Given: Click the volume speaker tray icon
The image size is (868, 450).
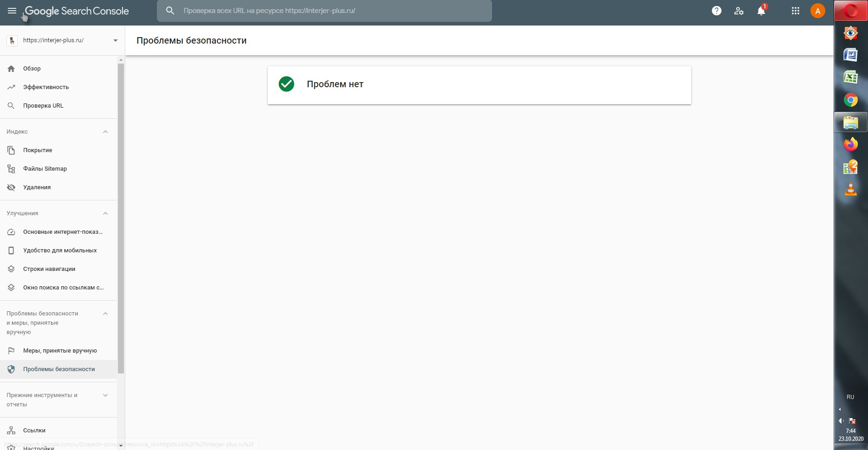Looking at the screenshot, I should click(x=841, y=421).
